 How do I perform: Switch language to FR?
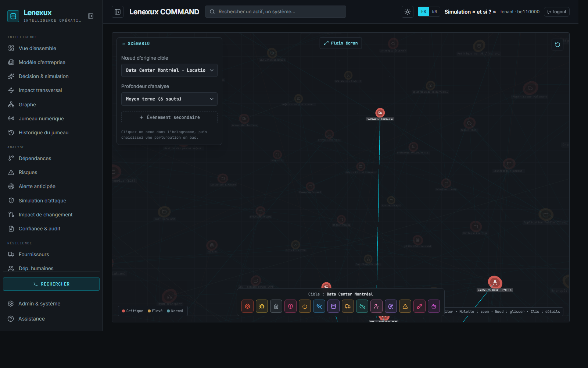coord(423,12)
